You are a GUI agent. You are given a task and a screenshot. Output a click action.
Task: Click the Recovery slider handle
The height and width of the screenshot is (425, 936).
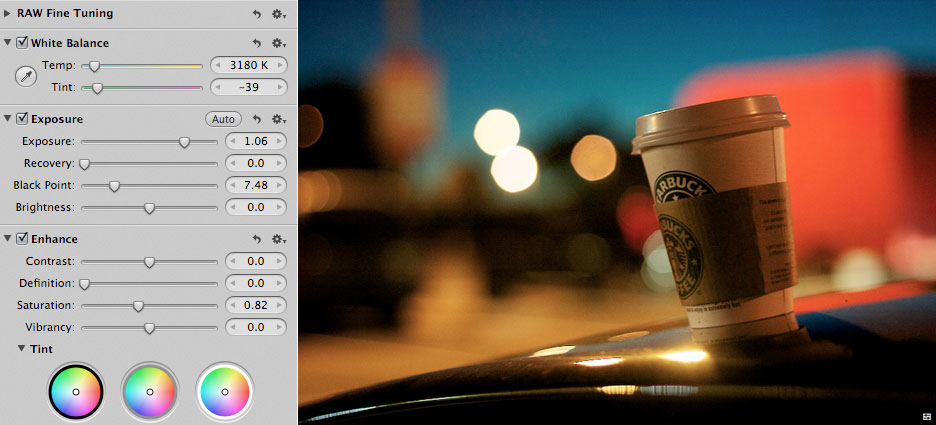[x=85, y=164]
